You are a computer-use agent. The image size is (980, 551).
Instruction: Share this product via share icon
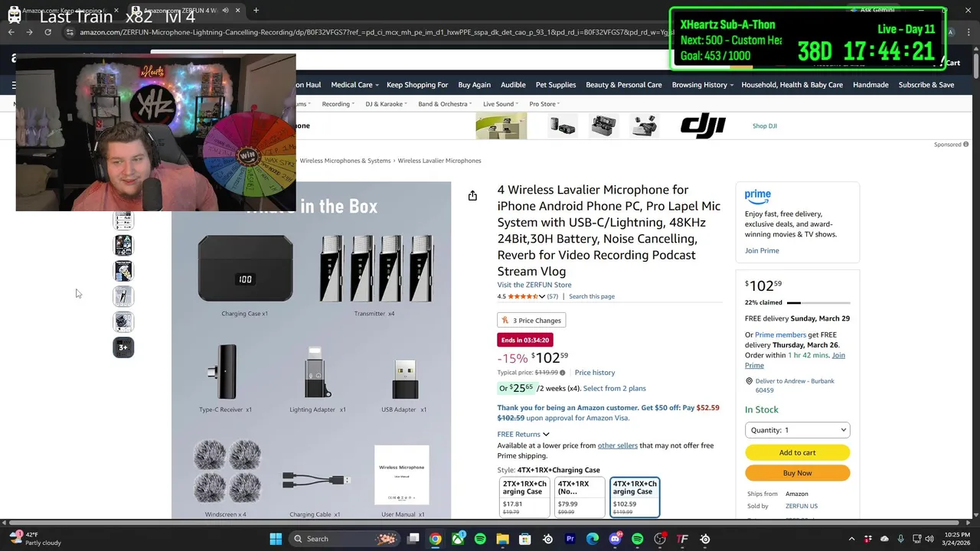click(x=472, y=196)
